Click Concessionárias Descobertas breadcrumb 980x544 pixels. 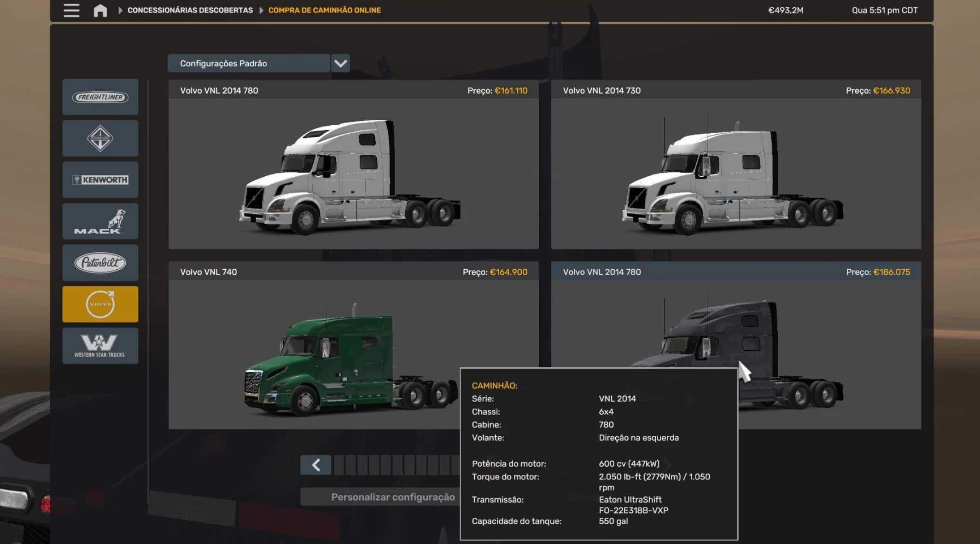click(x=190, y=10)
